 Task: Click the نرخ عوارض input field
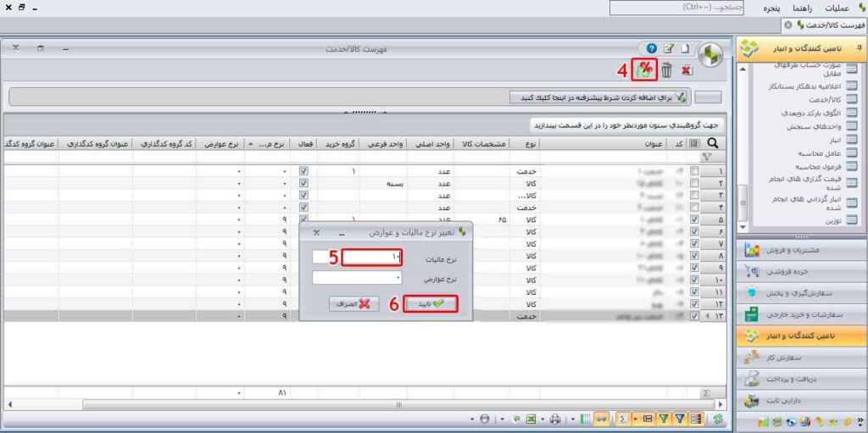[357, 278]
